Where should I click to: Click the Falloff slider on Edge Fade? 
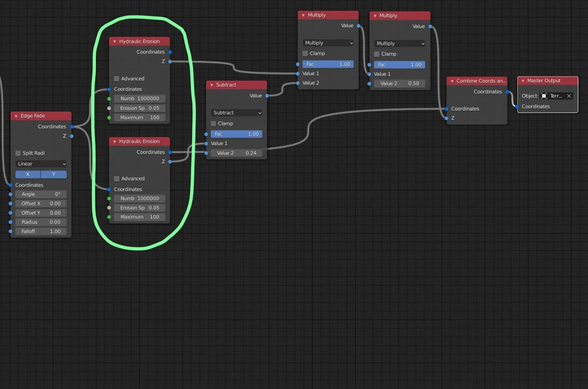(x=41, y=231)
